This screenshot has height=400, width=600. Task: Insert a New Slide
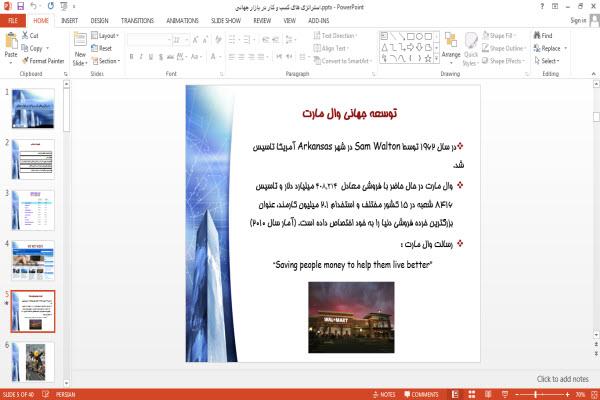[80, 49]
